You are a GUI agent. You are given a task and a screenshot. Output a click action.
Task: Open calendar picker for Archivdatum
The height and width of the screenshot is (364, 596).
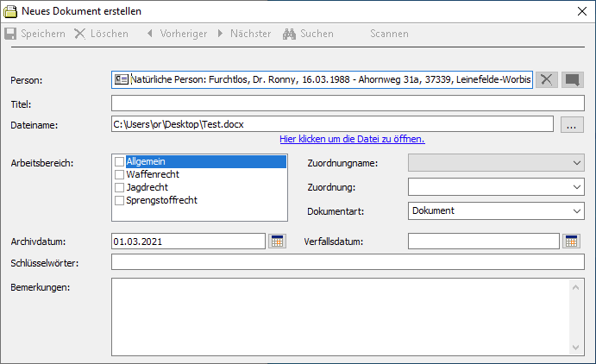click(277, 241)
